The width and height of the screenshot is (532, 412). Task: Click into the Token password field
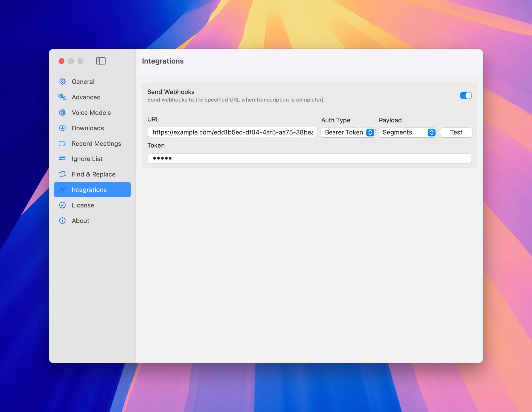click(309, 158)
